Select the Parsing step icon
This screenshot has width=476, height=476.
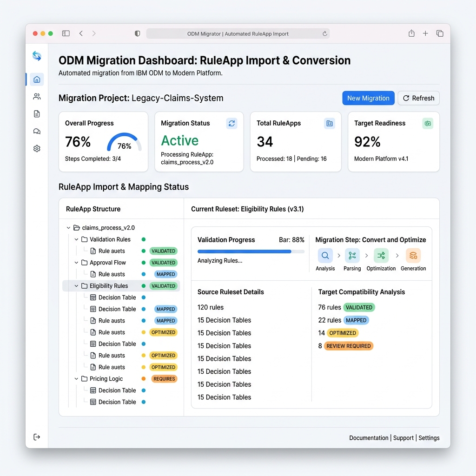352,256
